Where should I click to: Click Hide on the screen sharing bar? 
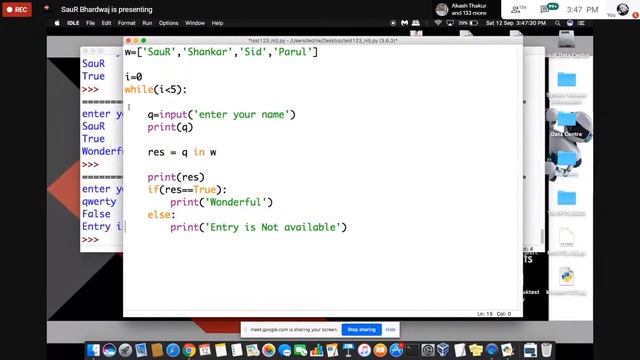[x=390, y=329]
